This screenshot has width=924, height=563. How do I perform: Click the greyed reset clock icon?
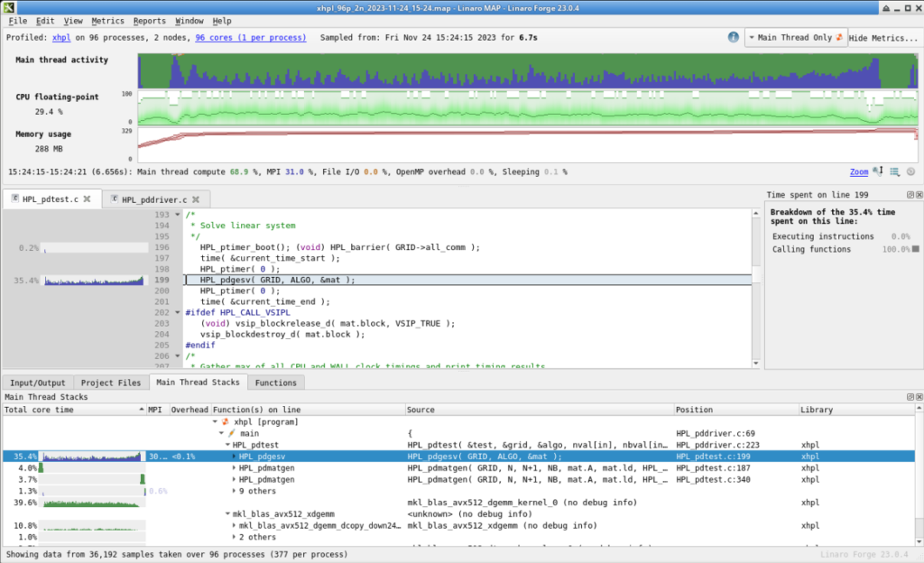click(911, 171)
